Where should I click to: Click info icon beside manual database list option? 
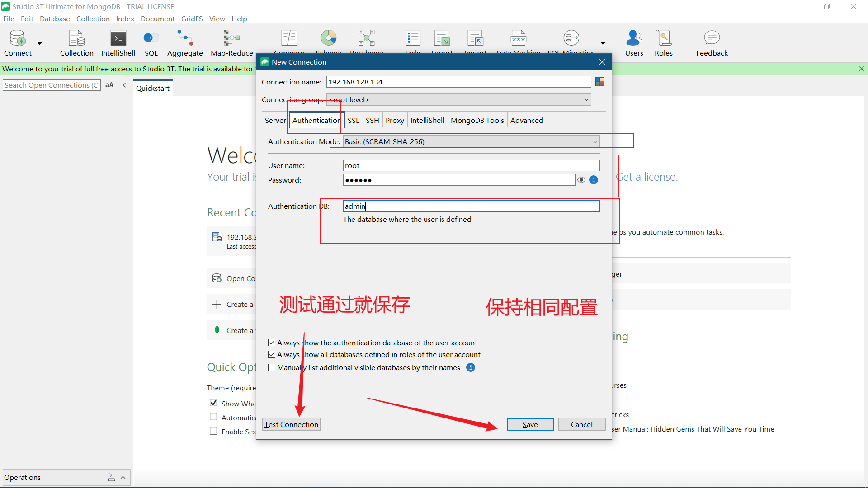[x=471, y=367]
